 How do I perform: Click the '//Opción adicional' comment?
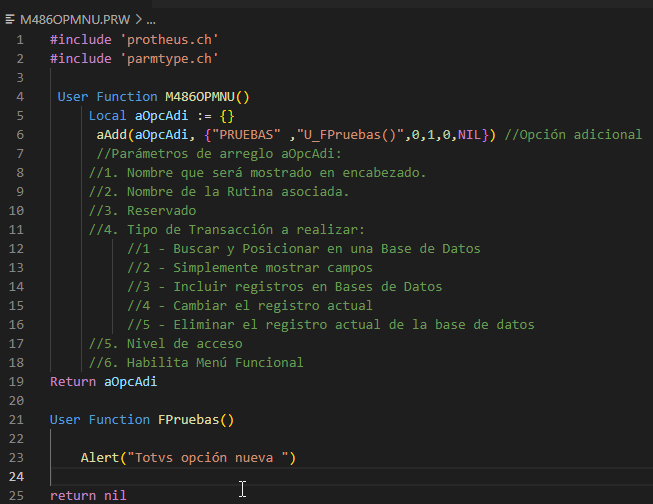click(573, 135)
